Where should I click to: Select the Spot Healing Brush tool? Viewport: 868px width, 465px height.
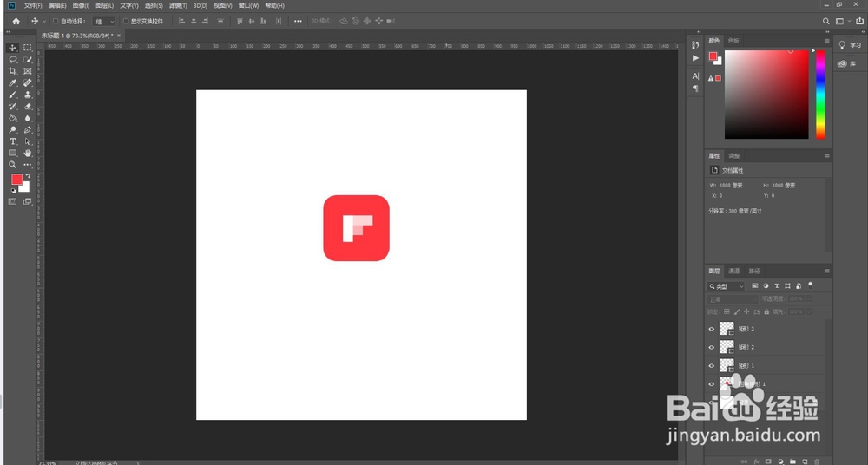tap(28, 83)
